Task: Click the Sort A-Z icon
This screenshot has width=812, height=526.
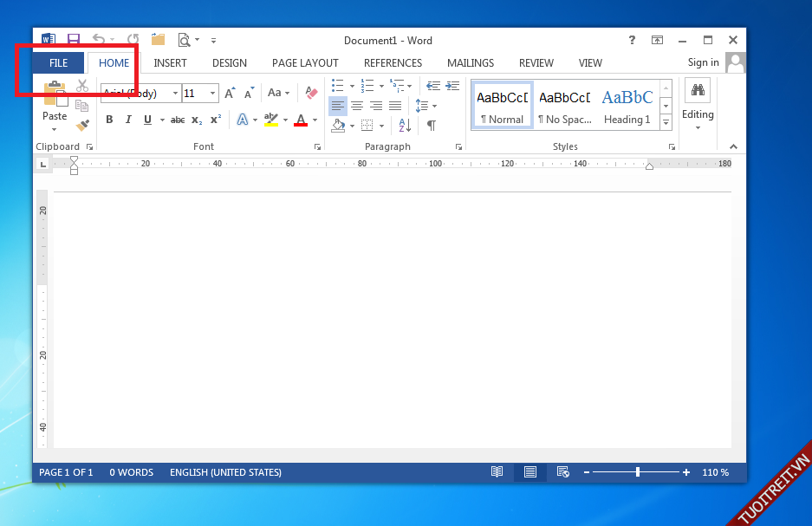Action: [405, 126]
